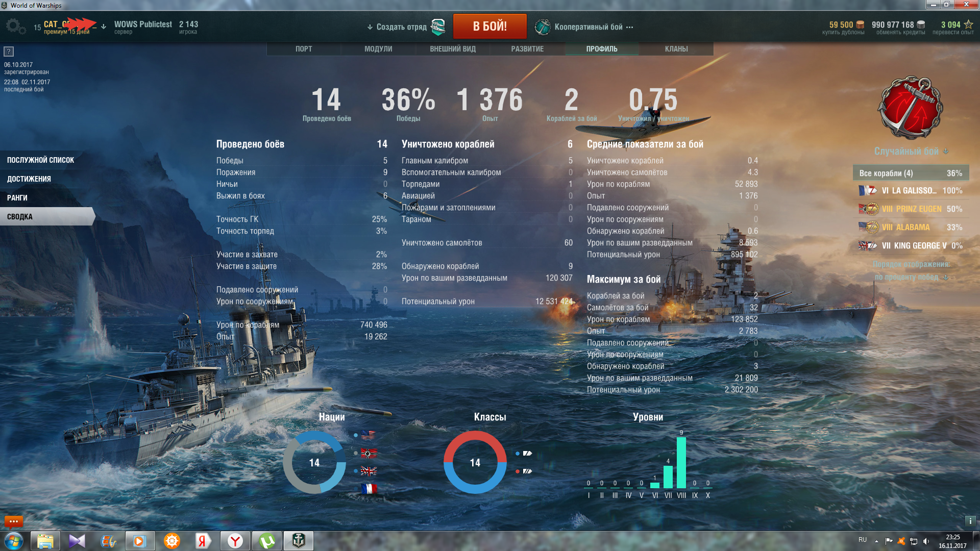Screen dimensions: 980x551
Task: Open обменять кредиты link
Action: (x=900, y=33)
